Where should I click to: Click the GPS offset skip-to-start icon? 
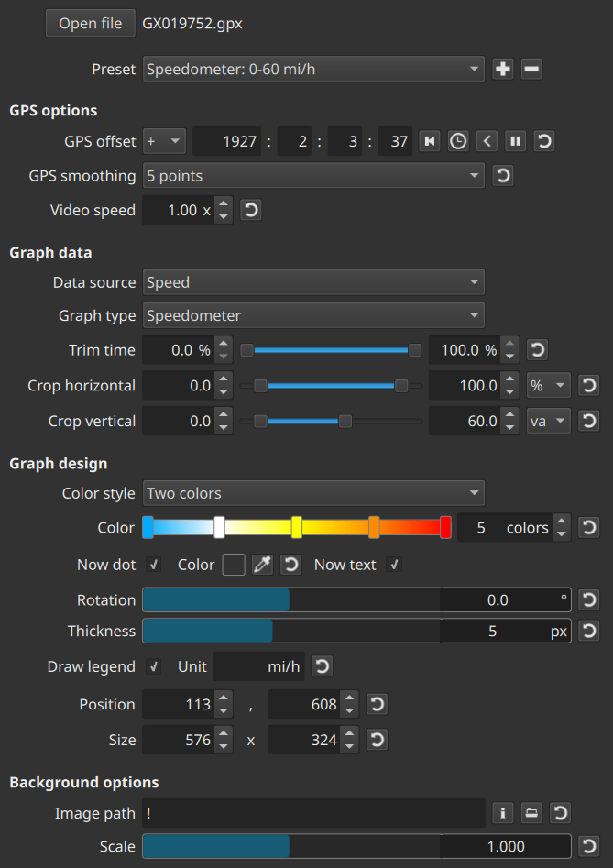[x=429, y=141]
